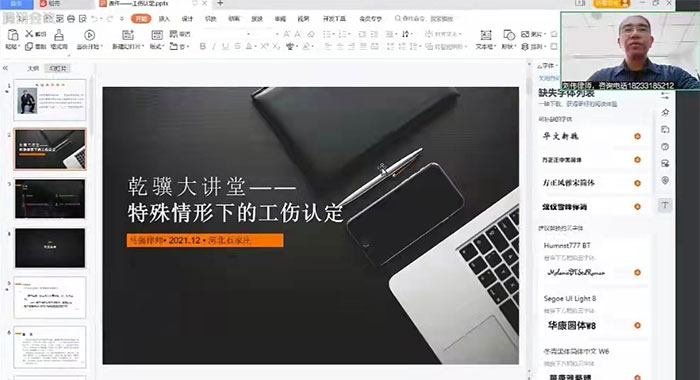Open the slide Layout icon
Image resolution: width=700 pixels, height=380 pixels.
(x=157, y=35)
